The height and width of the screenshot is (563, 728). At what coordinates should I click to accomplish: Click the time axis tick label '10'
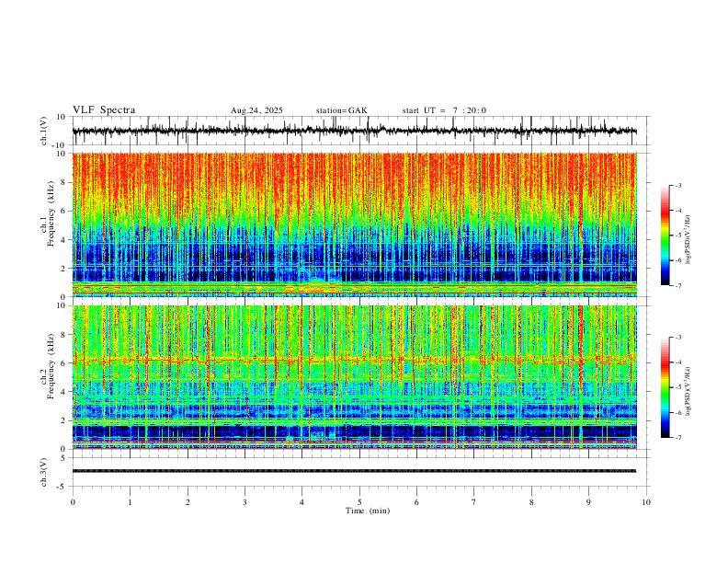646,502
